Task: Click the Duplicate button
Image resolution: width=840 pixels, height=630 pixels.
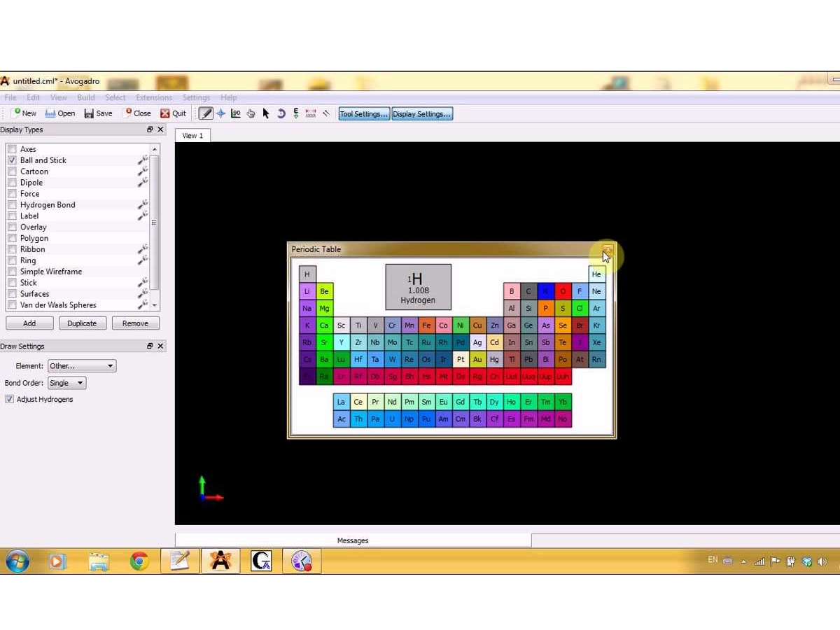Action: tap(82, 323)
